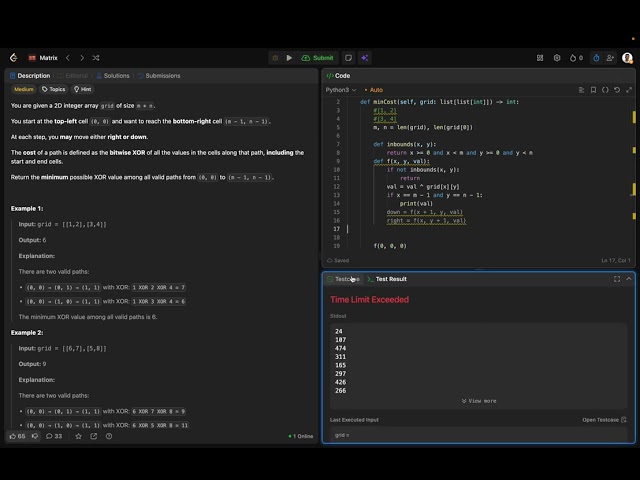Toggle Auto completion mode
The width and height of the screenshot is (640, 480).
373,90
